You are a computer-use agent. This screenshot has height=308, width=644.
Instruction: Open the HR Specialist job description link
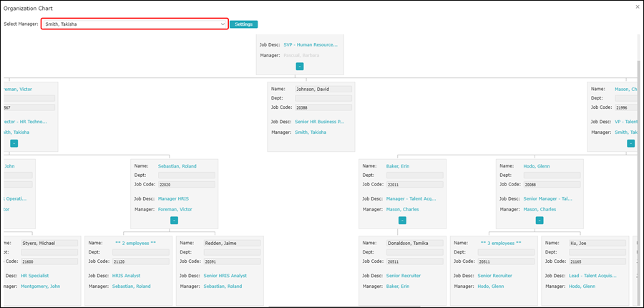tap(34, 275)
